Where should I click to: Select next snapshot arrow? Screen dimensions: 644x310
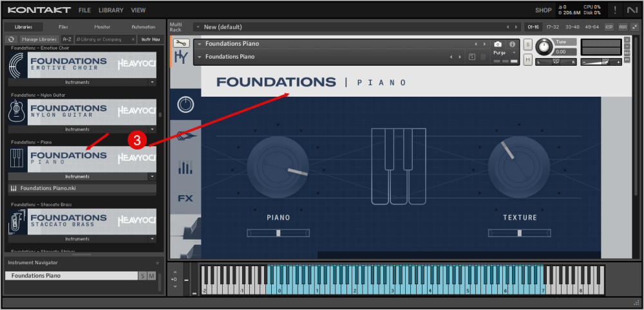click(x=460, y=57)
